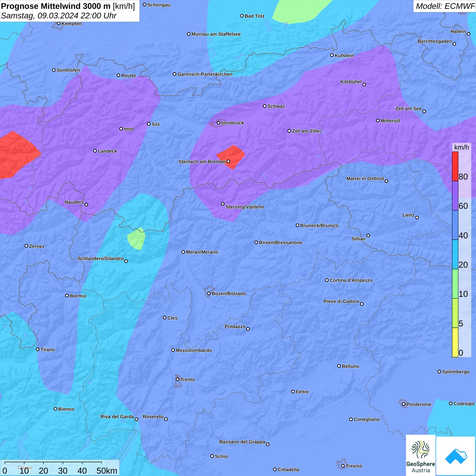476x476 pixels.
Task: Click the 'Murnau am Staffelsee' label
Action: [216, 34]
